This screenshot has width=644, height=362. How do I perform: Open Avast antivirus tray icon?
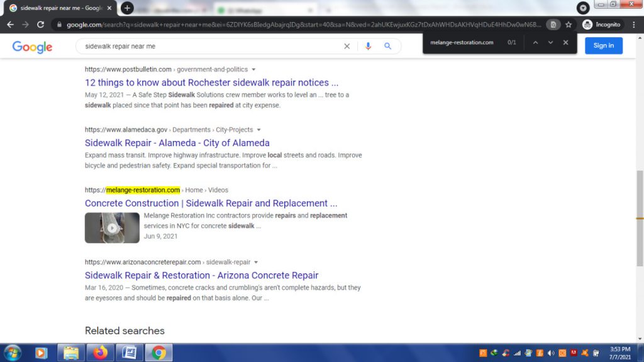[585, 353]
